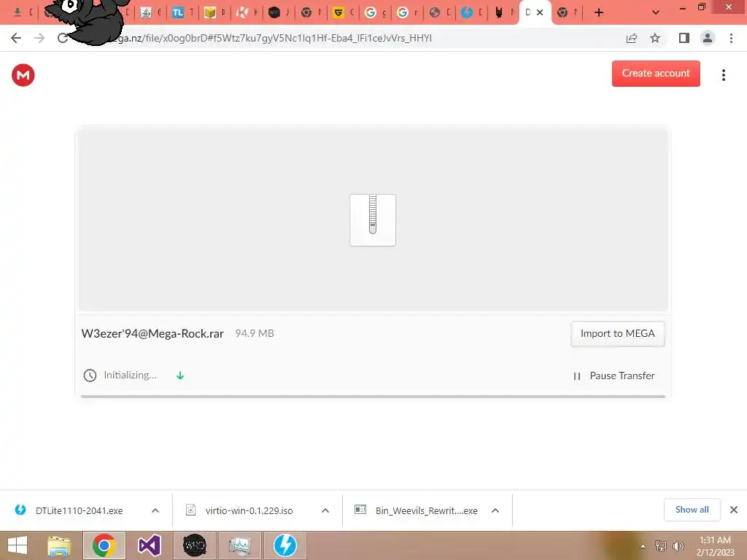Viewport: 747px width, 560px height.
Task: Open DAEMON Tools from the taskbar
Action: [285, 545]
